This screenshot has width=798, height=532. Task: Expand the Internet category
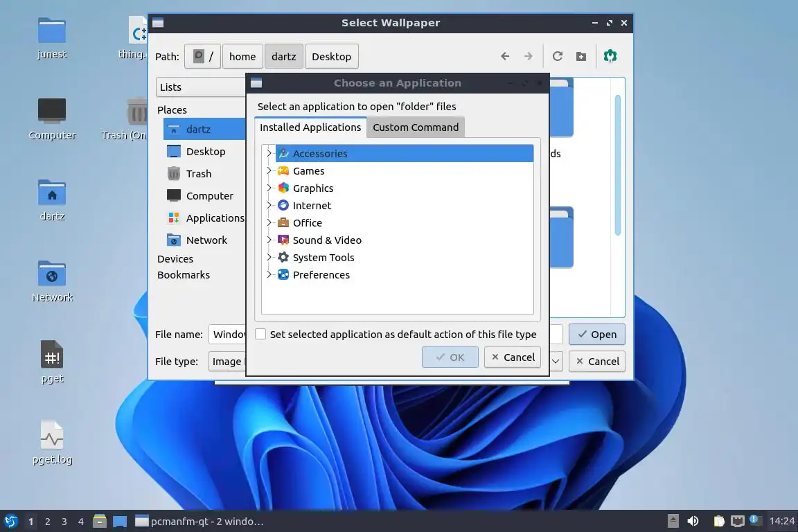pyautogui.click(x=269, y=205)
